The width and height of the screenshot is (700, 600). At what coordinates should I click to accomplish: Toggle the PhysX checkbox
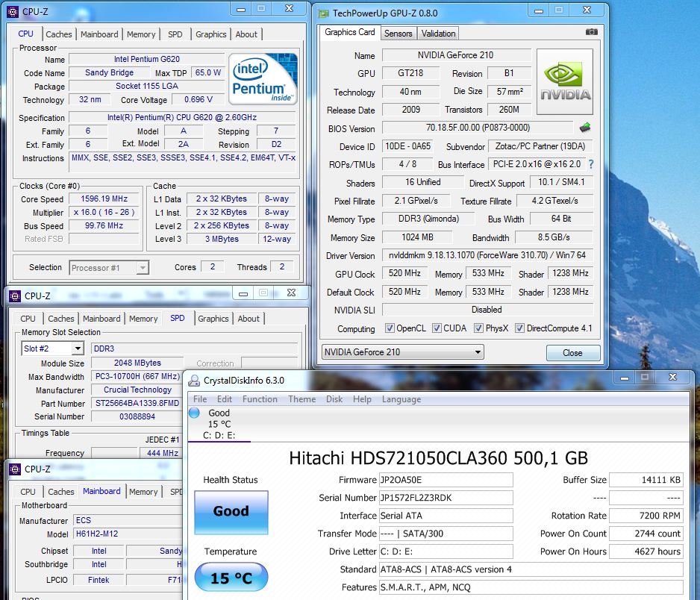[x=478, y=328]
